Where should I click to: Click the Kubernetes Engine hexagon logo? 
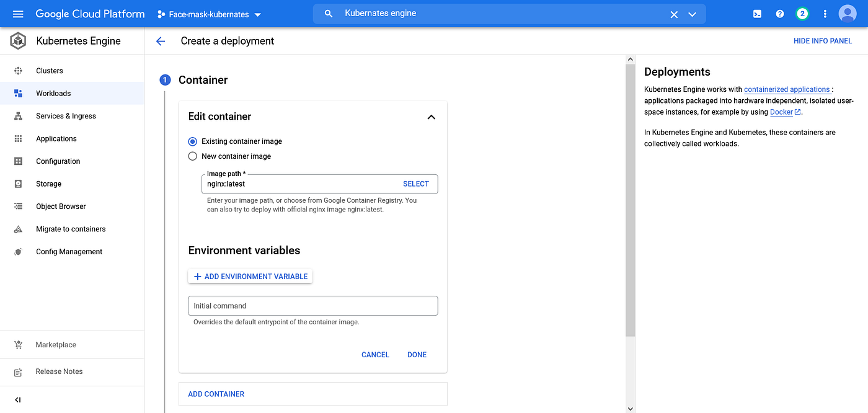point(18,41)
